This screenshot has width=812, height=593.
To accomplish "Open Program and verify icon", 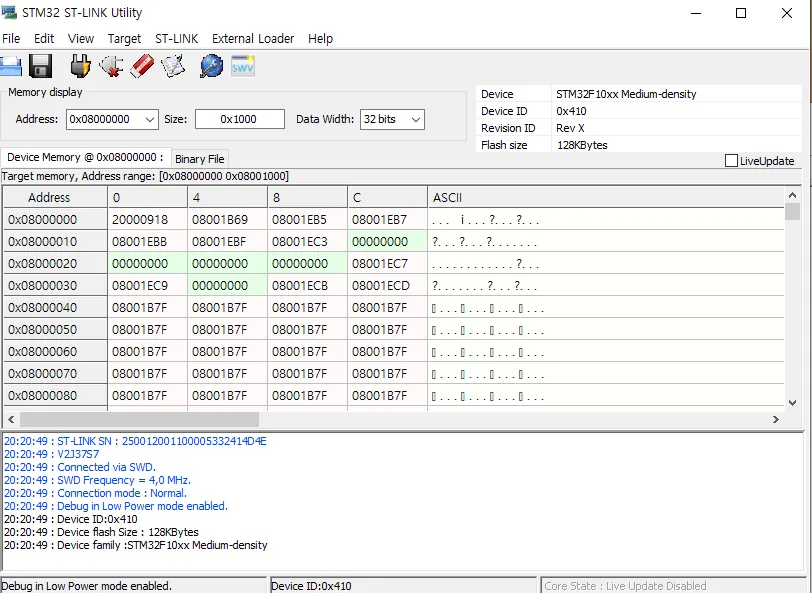I will click(173, 66).
